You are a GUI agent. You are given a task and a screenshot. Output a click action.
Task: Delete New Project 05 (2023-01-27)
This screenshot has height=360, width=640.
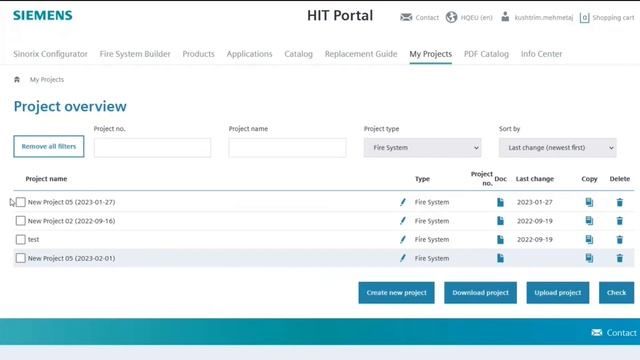[620, 202]
